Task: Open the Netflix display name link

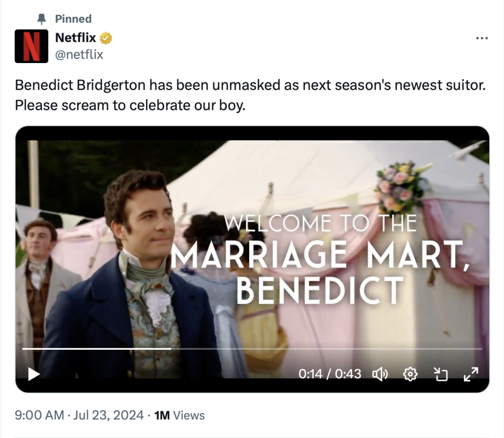Action: pos(75,37)
